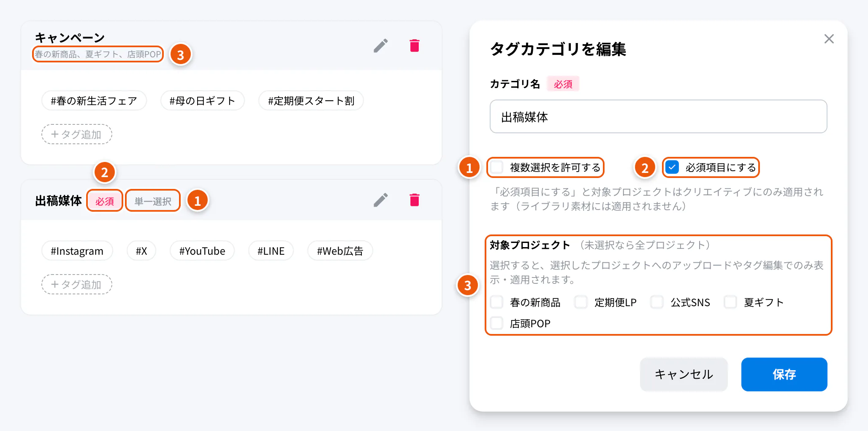Check the 店頭POP project checkbox

click(497, 323)
